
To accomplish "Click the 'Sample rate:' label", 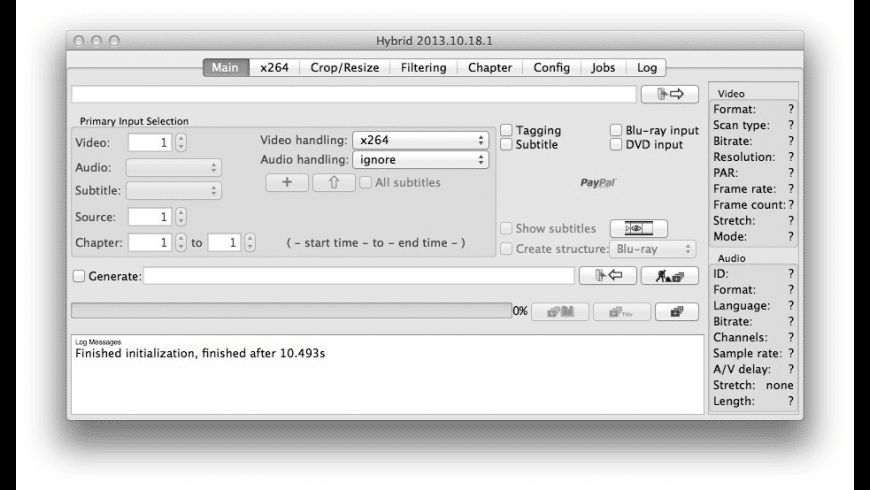I will coord(747,353).
